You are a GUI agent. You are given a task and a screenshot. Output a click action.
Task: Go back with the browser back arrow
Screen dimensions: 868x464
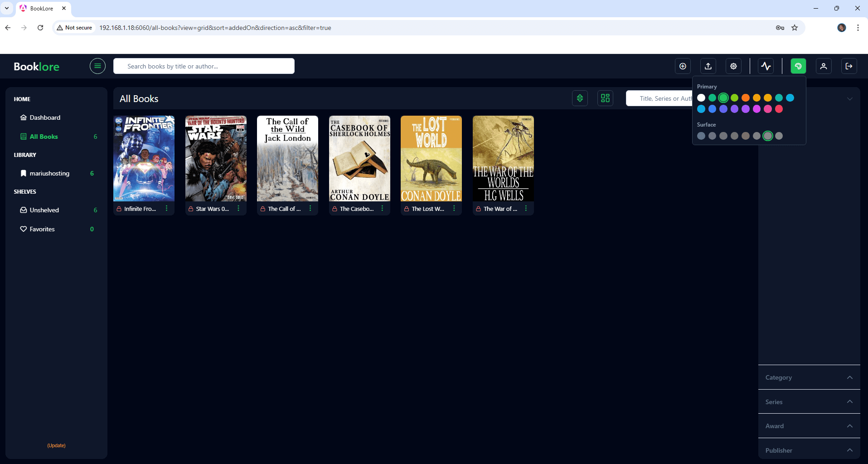[8, 28]
